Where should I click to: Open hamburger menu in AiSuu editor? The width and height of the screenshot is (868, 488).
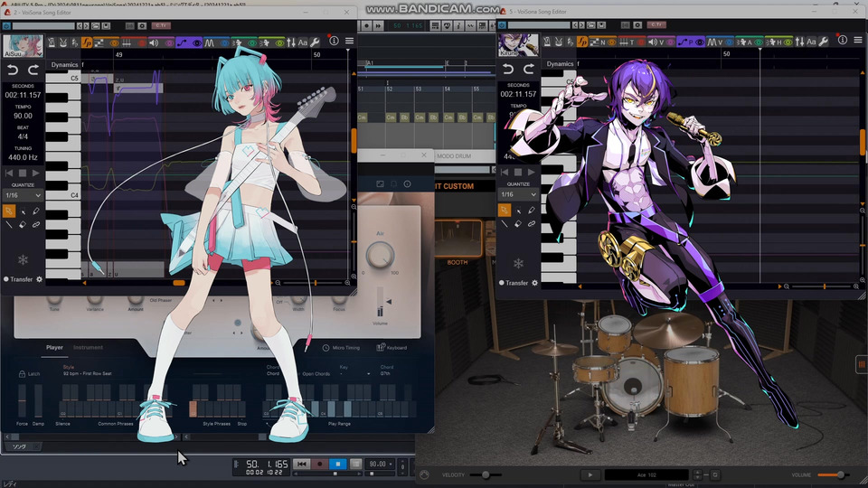pyautogui.click(x=349, y=41)
